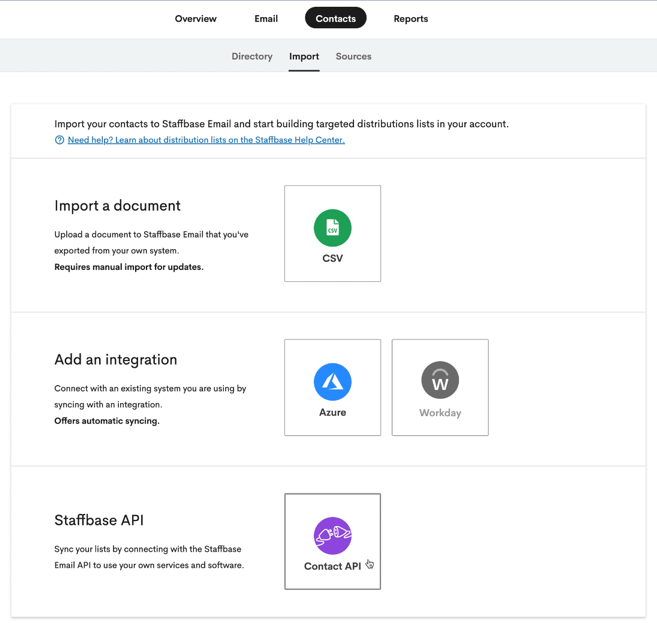Click the gray Workday logo icon
This screenshot has height=628, width=657.
pyautogui.click(x=440, y=380)
